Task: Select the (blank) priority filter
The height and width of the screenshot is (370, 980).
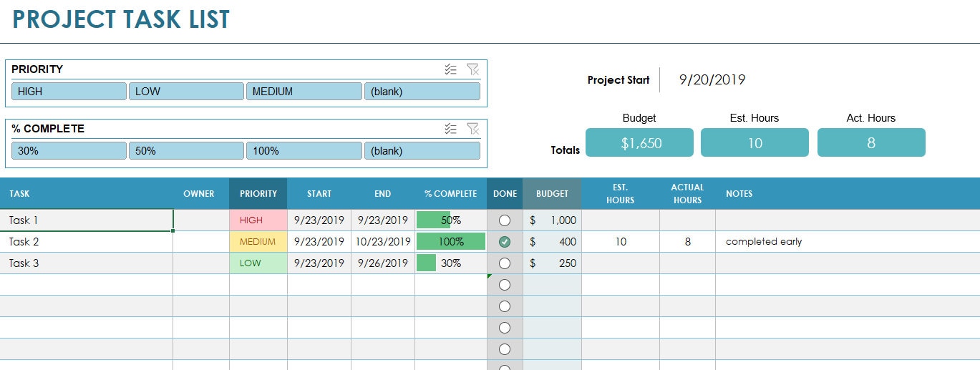Action: pos(422,92)
